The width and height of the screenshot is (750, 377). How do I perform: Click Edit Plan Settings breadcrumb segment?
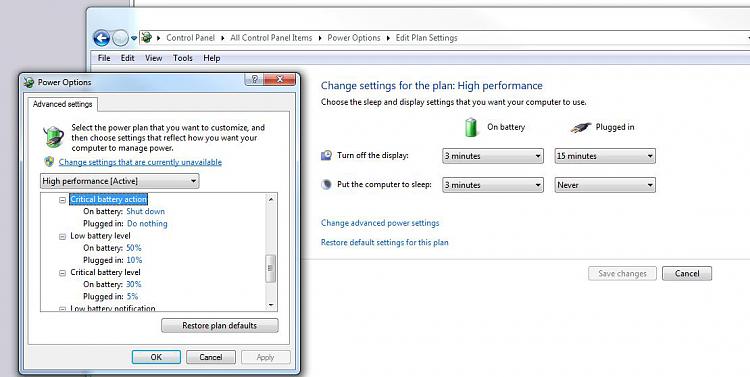click(426, 38)
